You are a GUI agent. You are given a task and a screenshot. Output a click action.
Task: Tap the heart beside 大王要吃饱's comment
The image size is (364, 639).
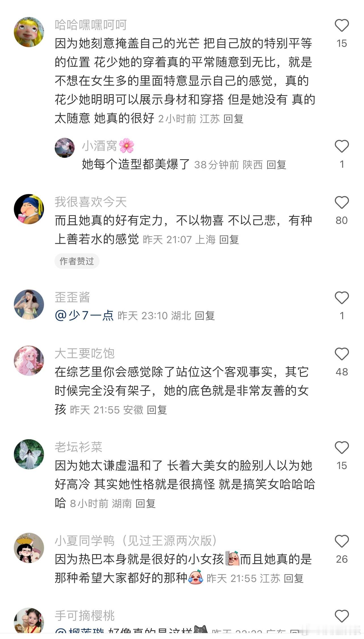click(x=342, y=354)
